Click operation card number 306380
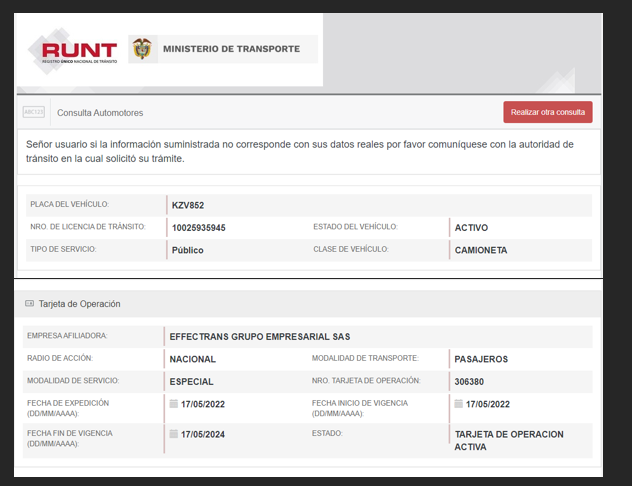Screen dimensions: 632x486 (471, 381)
